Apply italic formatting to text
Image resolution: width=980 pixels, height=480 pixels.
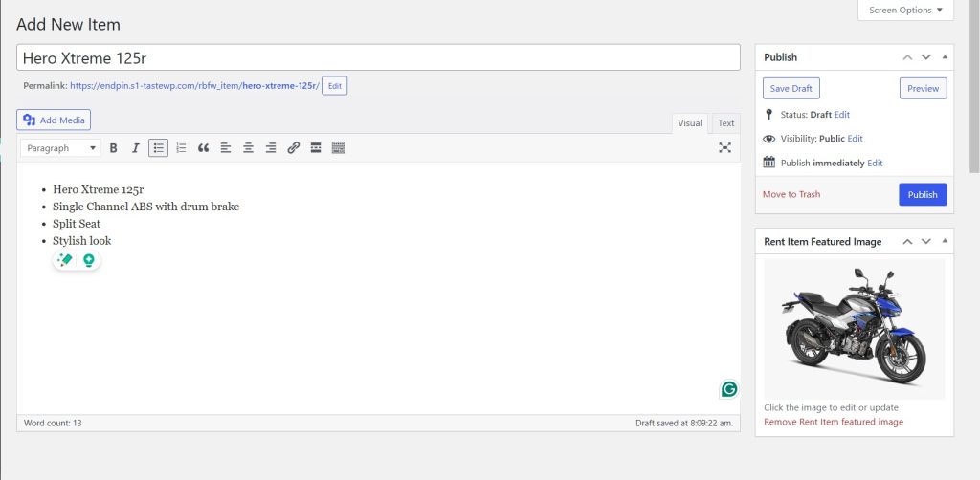coord(136,148)
